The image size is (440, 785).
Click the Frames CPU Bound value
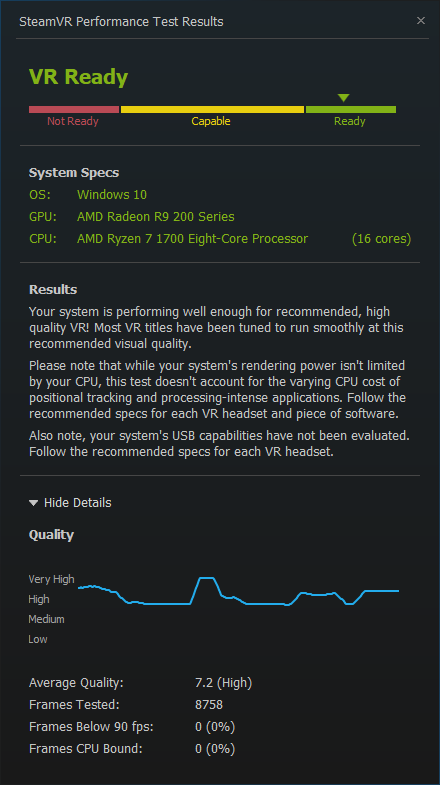(215, 748)
